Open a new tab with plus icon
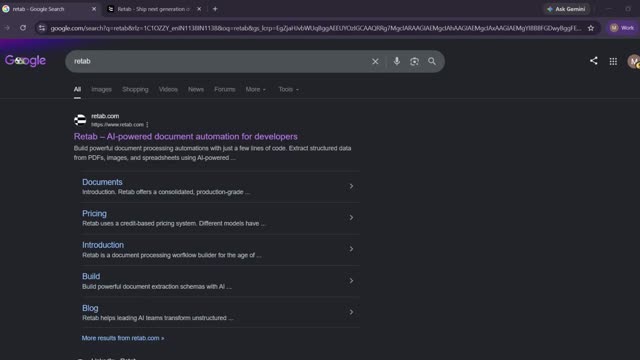The height and width of the screenshot is (360, 640). click(x=215, y=9)
